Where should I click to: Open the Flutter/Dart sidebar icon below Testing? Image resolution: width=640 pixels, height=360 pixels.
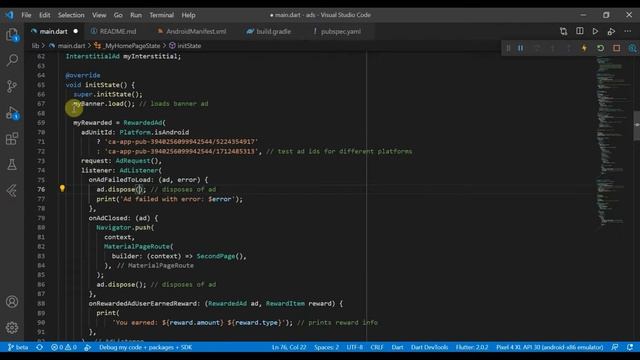[12, 191]
